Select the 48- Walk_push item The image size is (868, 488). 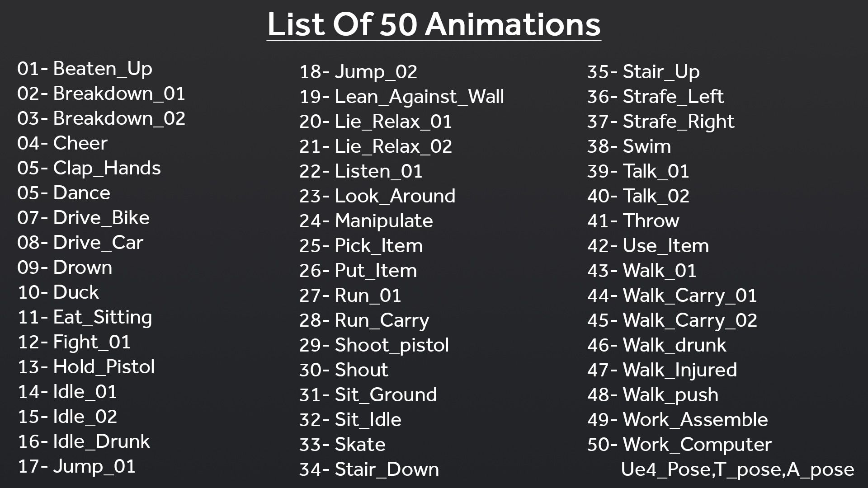(x=653, y=395)
